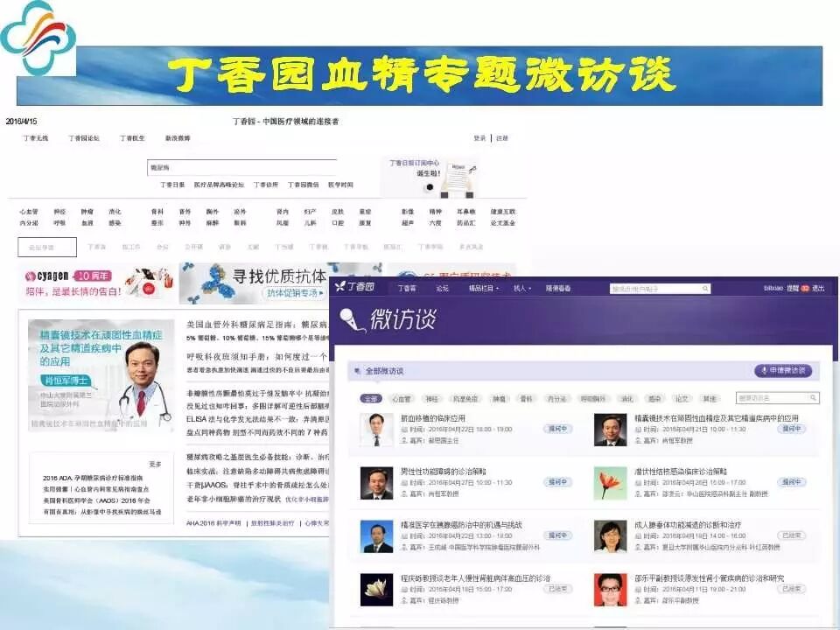Click 医疗品牌高峰论坛 below the search box
Viewport: 840px width, 630px height.
point(219,185)
